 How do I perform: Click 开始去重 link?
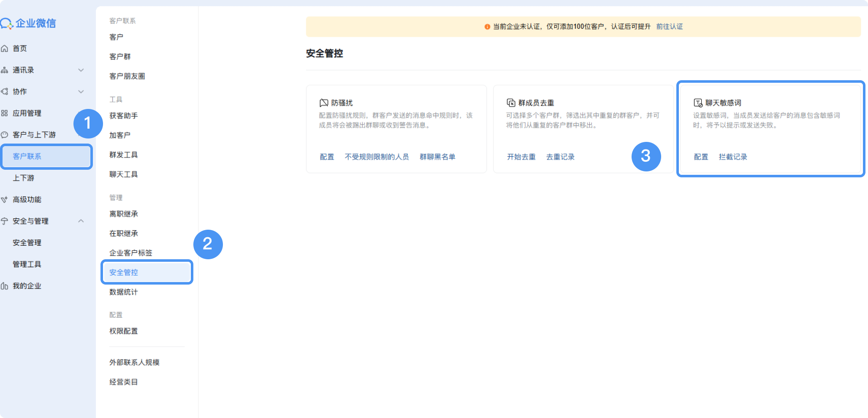(521, 157)
